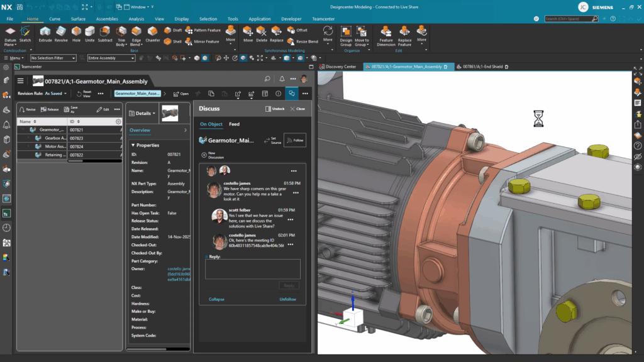Click inside the Reply text box

252,269
